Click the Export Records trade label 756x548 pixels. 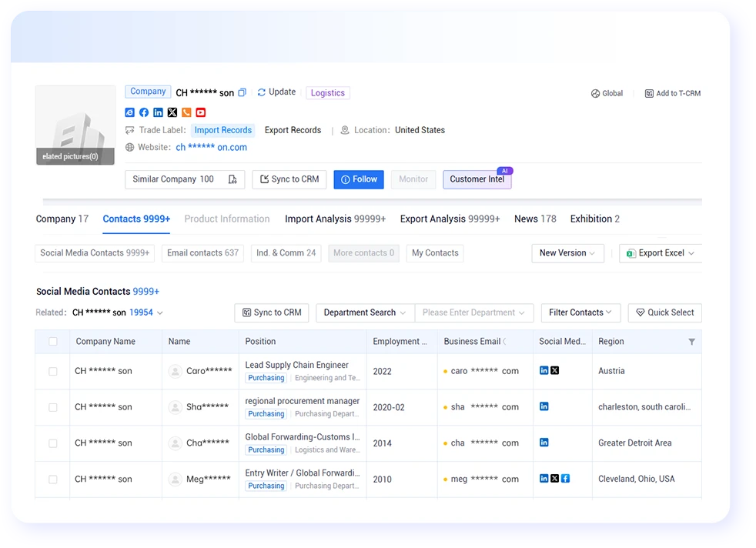point(293,130)
